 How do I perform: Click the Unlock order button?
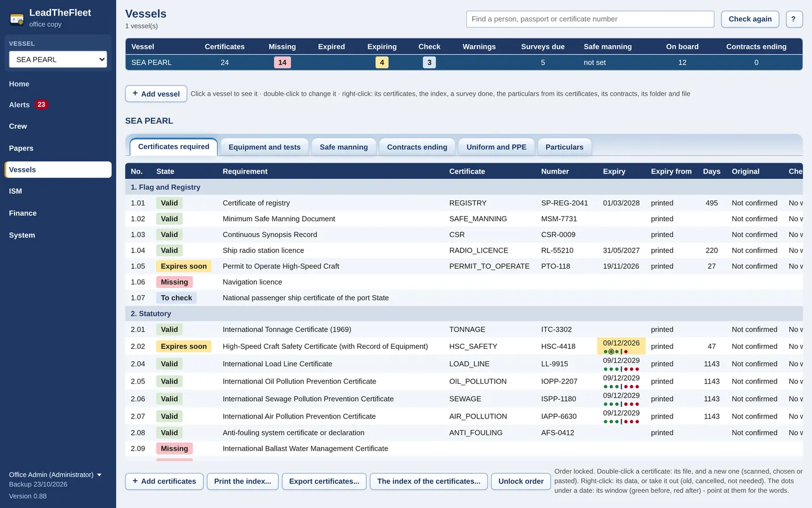pyautogui.click(x=521, y=481)
